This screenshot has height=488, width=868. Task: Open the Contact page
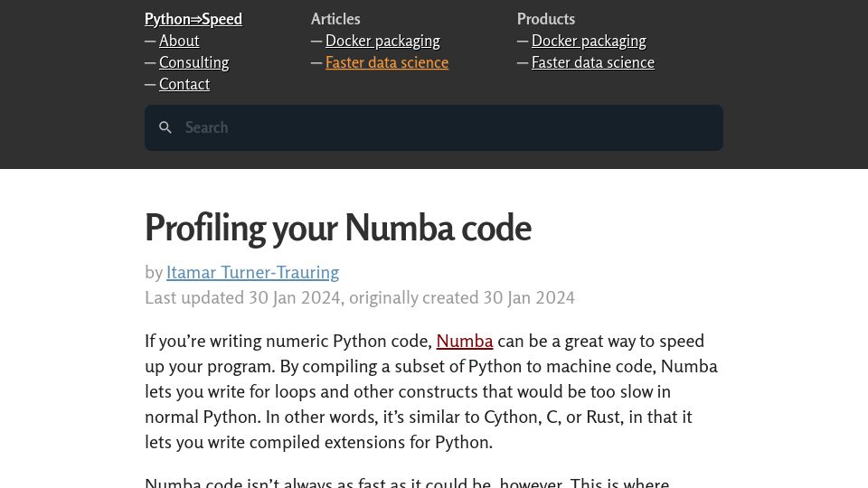tap(184, 84)
